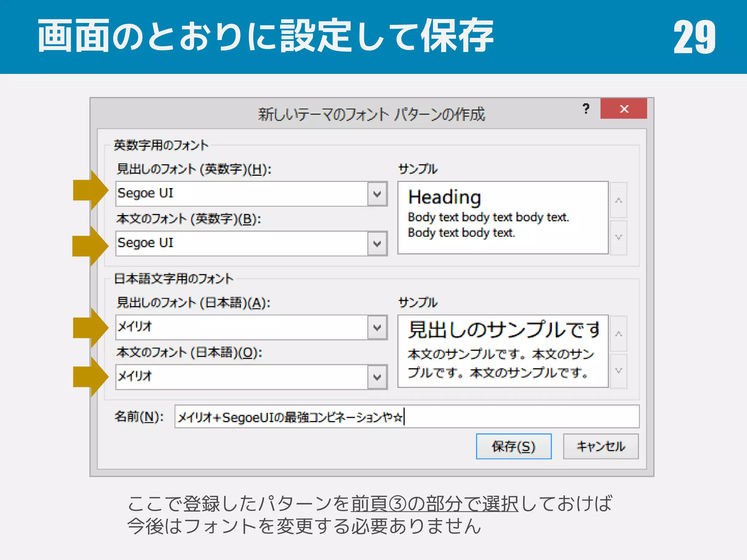Open the heading font (日本語) dropdown arrow

378,327
